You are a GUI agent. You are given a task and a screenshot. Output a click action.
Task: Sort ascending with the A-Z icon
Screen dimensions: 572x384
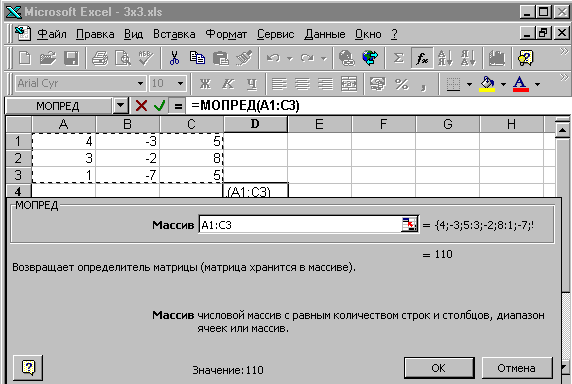(x=445, y=58)
